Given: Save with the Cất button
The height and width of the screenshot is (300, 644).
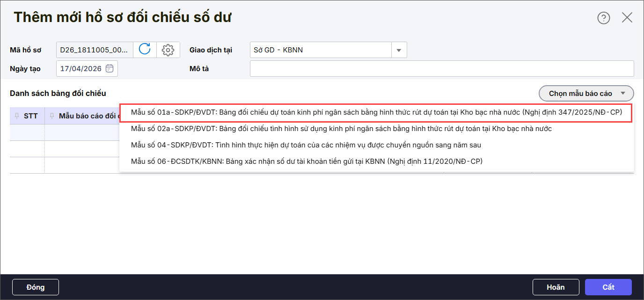Looking at the screenshot, I should pyautogui.click(x=608, y=287).
